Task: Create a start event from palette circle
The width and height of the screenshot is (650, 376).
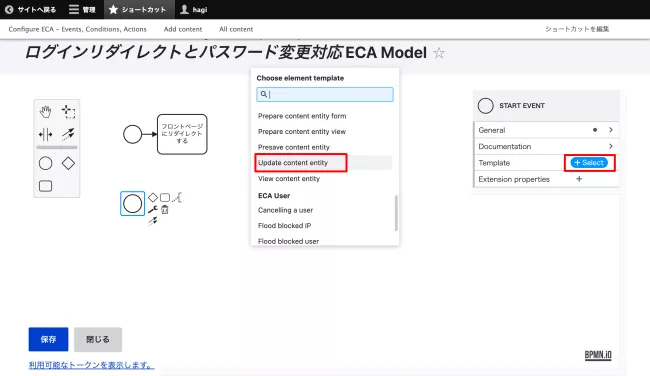Action: 46,163
